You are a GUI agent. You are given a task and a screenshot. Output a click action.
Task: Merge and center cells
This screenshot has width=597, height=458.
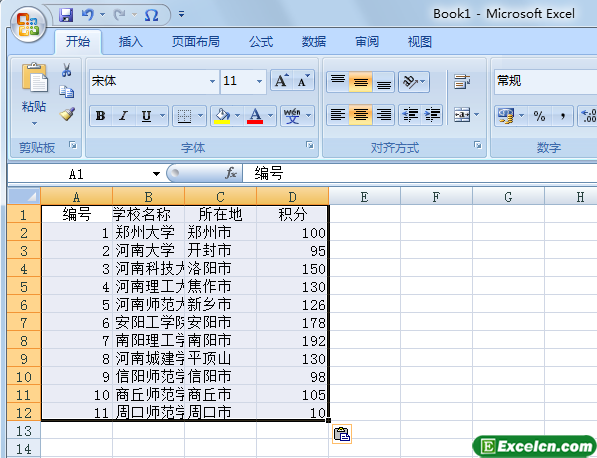pos(462,115)
